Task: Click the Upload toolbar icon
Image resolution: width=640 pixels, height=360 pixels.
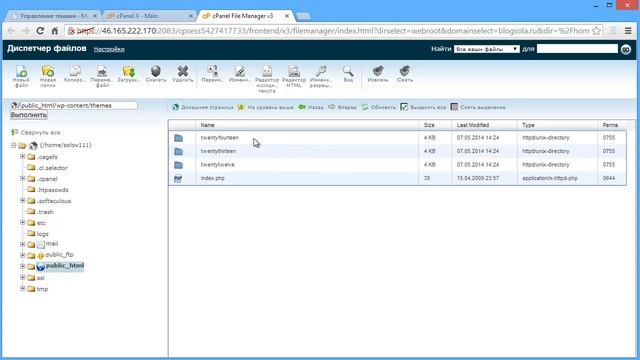Action: coord(129,71)
